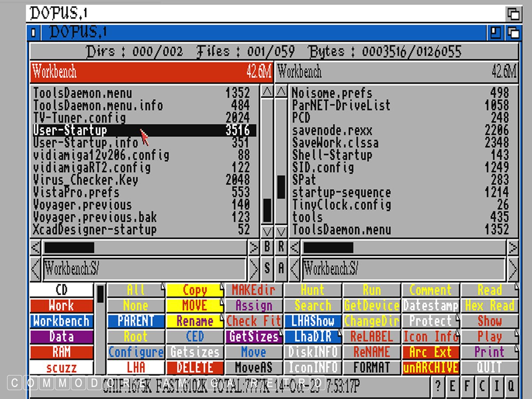
Task: Deselect files using the None button
Action: point(136,306)
